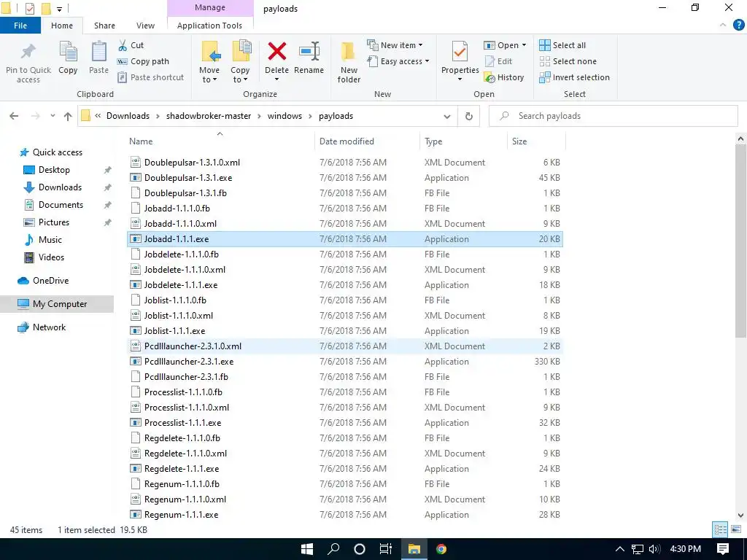
Task: Select Desktop in the navigation pane
Action: click(x=54, y=170)
